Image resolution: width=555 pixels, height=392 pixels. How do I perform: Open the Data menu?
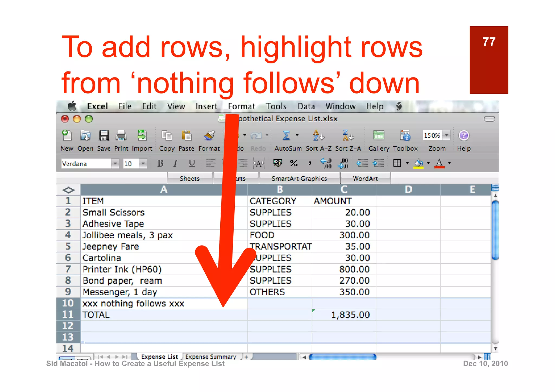coord(306,106)
